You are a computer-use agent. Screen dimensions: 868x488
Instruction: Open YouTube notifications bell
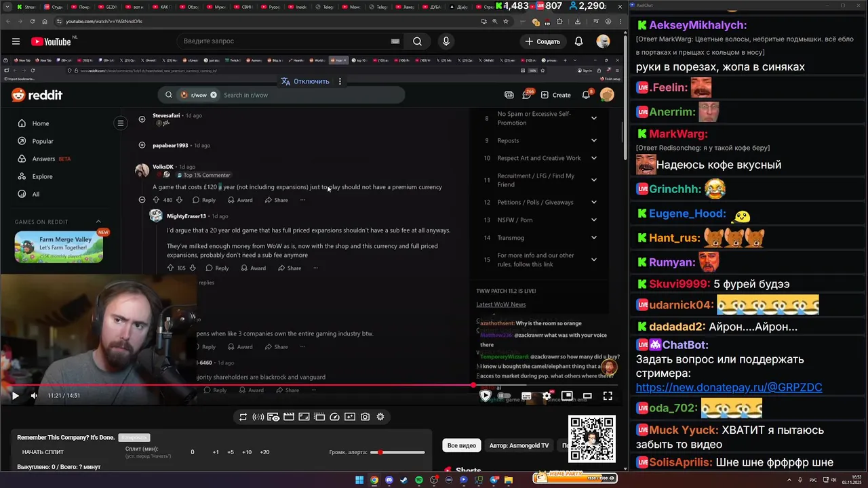pyautogui.click(x=578, y=41)
